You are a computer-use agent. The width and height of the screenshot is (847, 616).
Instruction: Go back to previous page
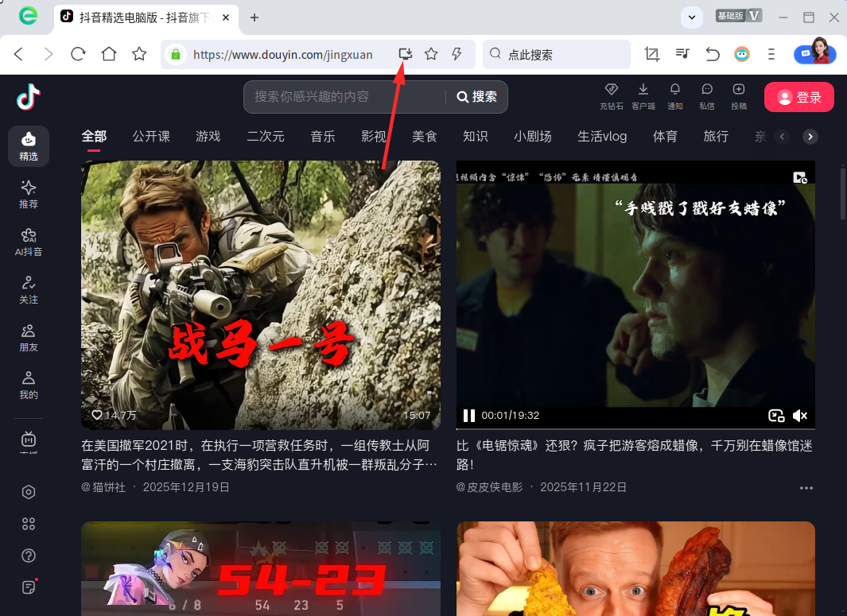point(19,54)
